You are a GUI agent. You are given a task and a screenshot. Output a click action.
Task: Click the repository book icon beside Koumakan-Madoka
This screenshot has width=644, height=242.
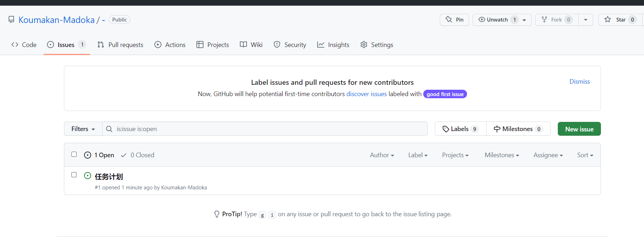[x=11, y=20]
